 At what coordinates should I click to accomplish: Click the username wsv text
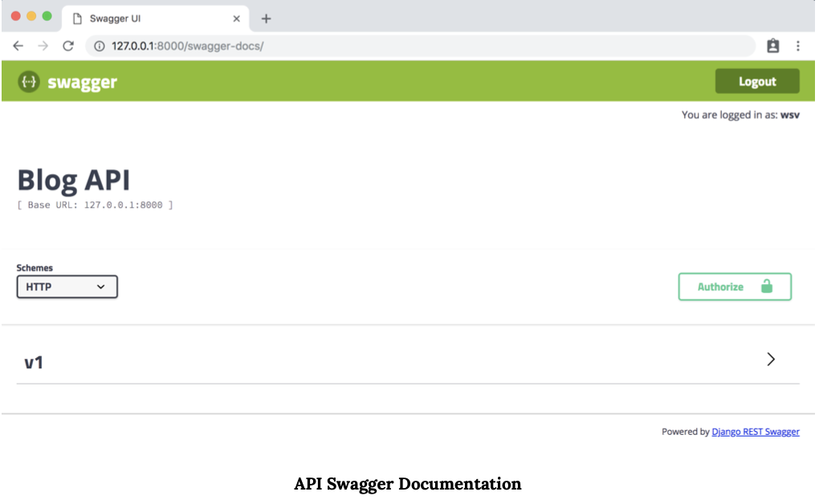[790, 115]
